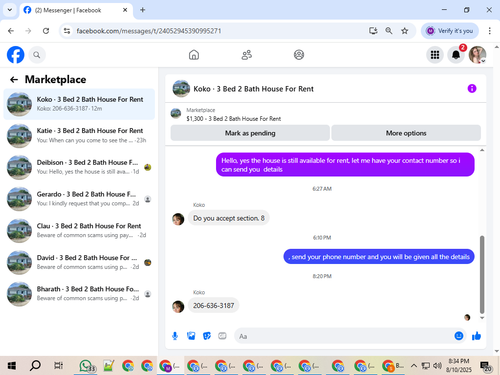The image size is (500, 375).
Task: Open site information icon in address bar
Action: coord(67,31)
